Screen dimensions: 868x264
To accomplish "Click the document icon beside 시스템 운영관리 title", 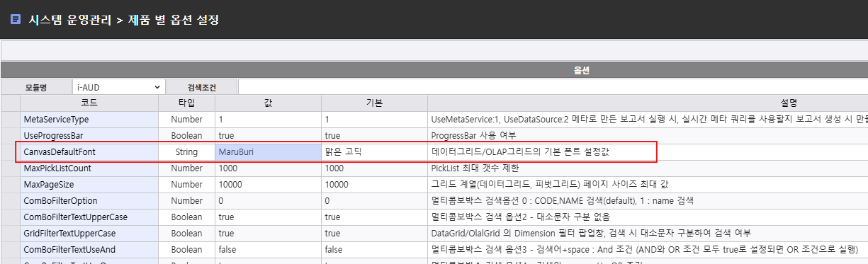I will click(15, 20).
